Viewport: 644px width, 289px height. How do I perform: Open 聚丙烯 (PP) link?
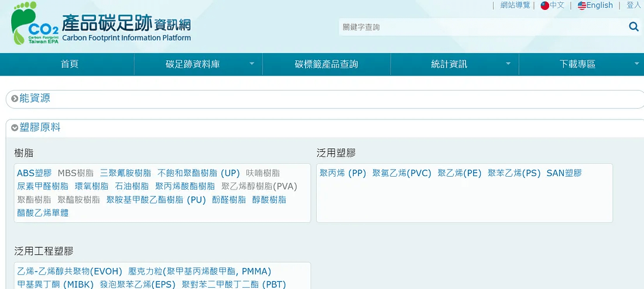(342, 173)
